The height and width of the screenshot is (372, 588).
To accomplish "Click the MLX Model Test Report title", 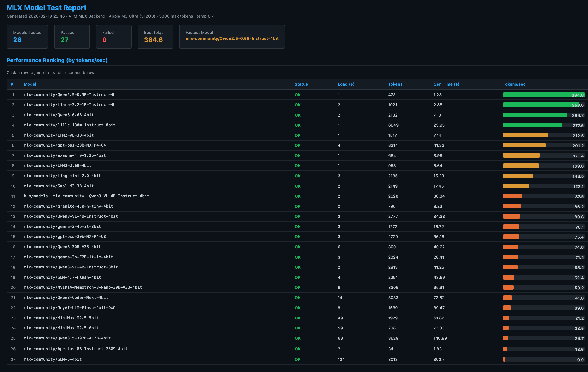I will point(46,8).
